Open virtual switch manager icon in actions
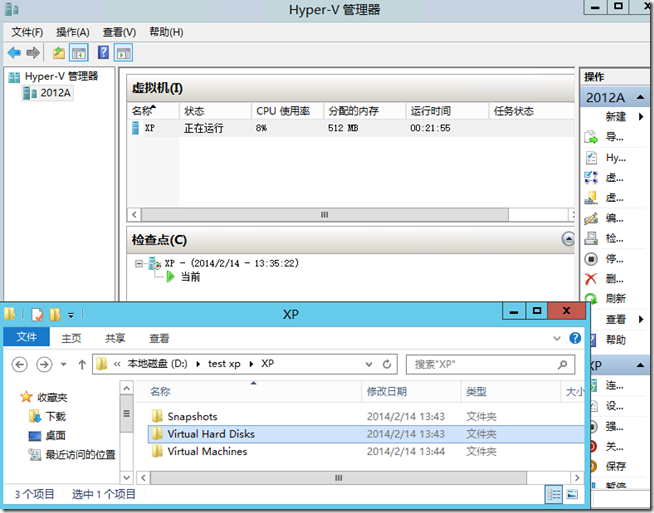654x513 pixels. 591,178
